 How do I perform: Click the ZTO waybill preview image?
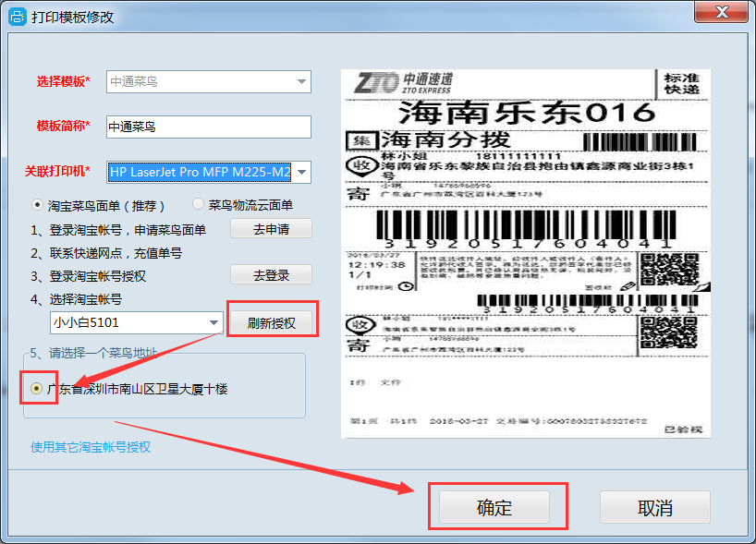[x=526, y=254]
